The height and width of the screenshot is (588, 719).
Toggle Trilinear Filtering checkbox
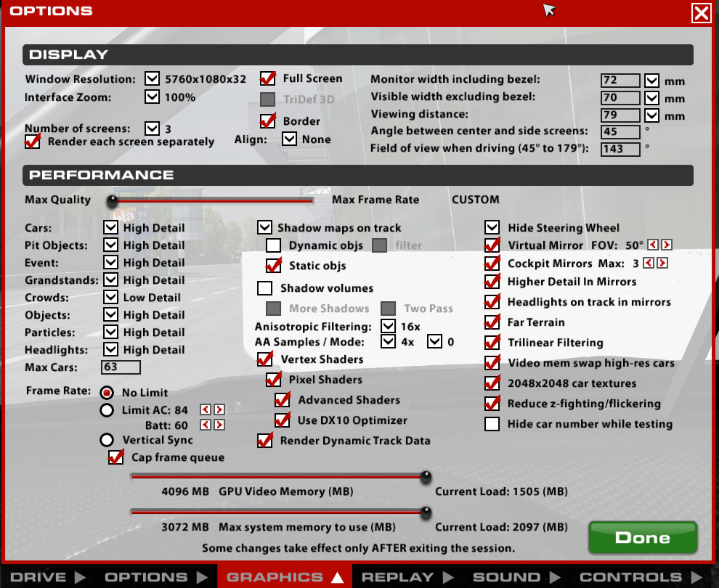tap(492, 343)
